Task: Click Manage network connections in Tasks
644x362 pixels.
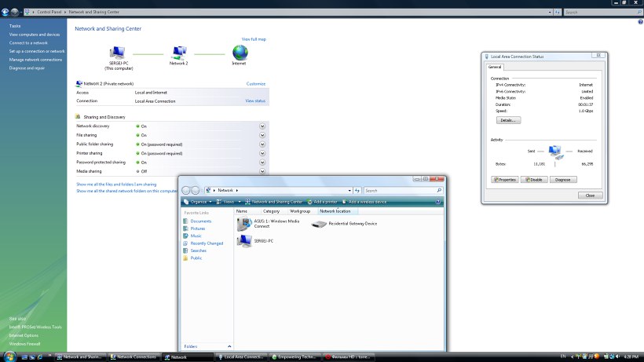Action: (x=35, y=60)
